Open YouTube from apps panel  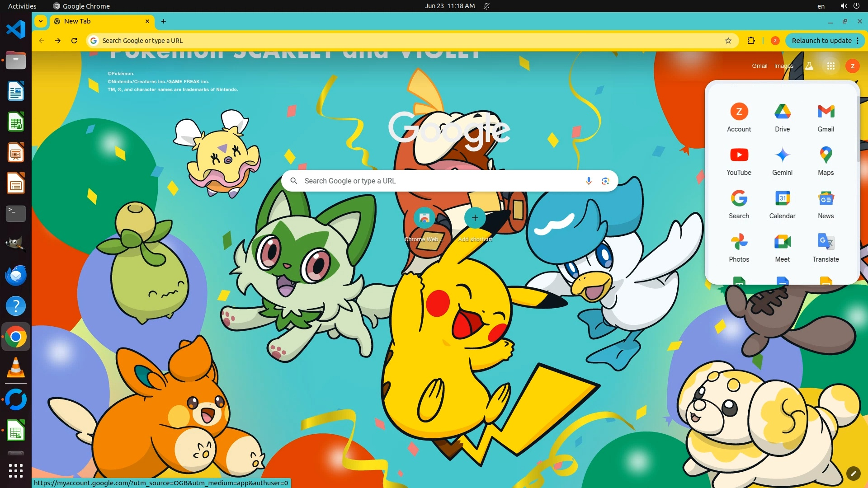pyautogui.click(x=739, y=160)
